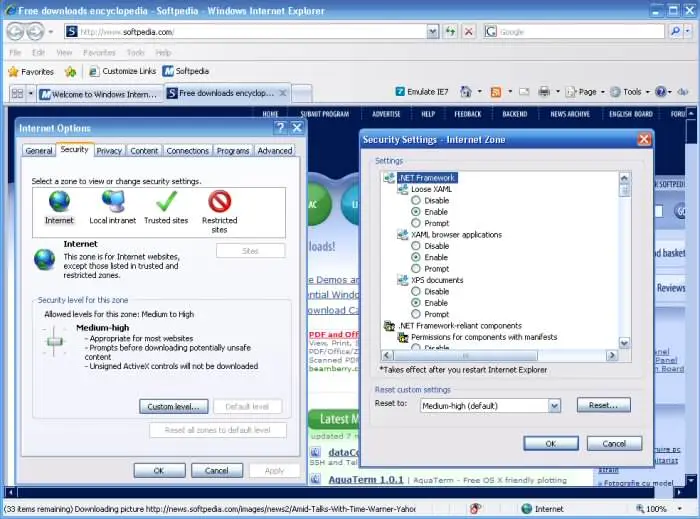Viewport: 700px width, 519px height.
Task: Click the Add to Favorites star-plus icon
Action: (71, 71)
